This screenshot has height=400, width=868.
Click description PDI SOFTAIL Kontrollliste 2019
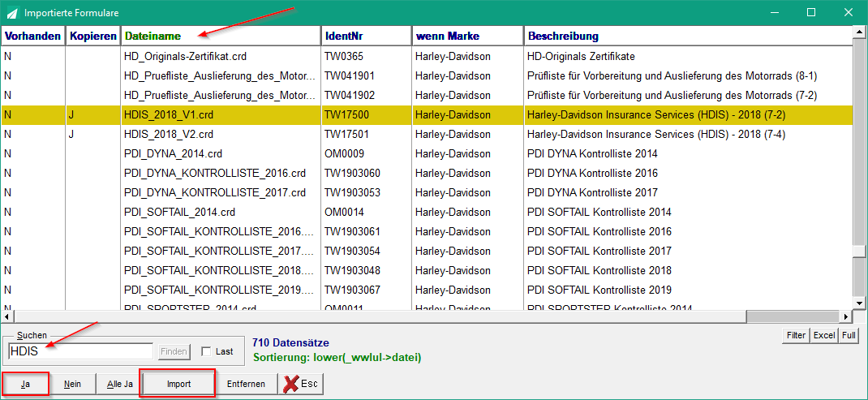599,290
